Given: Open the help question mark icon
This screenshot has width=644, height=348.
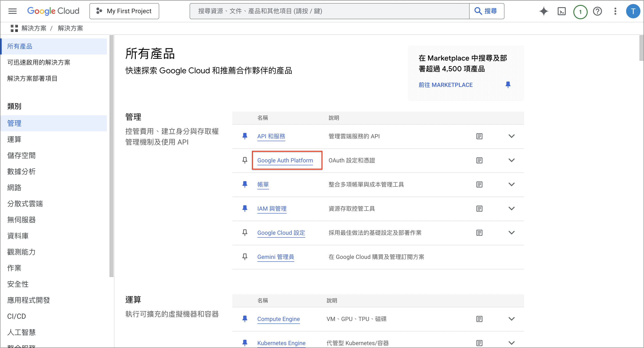Looking at the screenshot, I should tap(597, 11).
